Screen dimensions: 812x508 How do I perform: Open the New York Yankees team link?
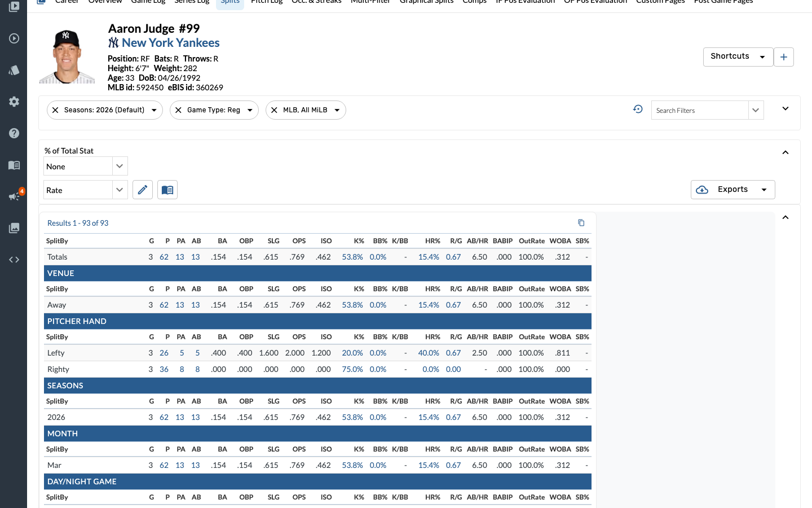coord(171,43)
